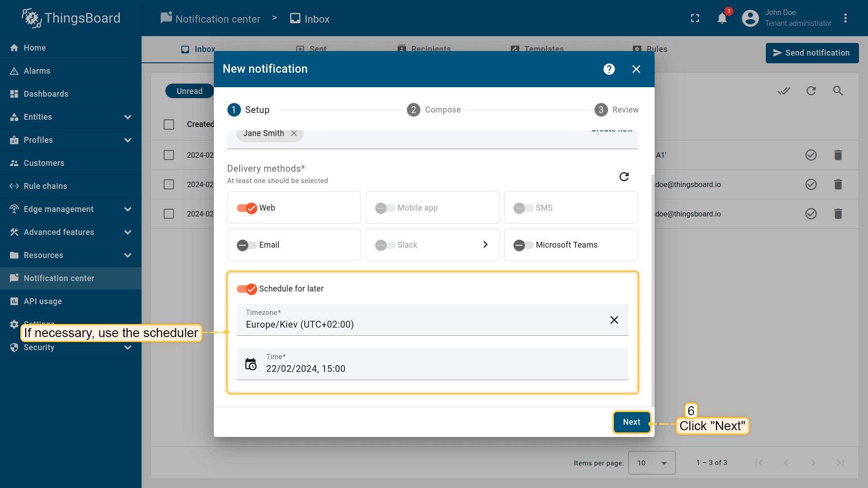The height and width of the screenshot is (488, 868).
Task: Clear the Timezone field value
Action: pyautogui.click(x=614, y=320)
